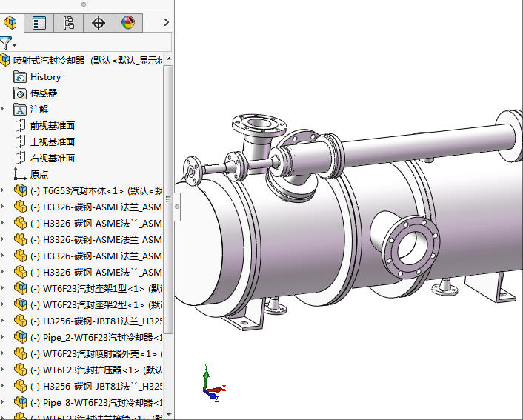This screenshot has width=523, height=420.
Task: Expand the WT6F23汽封座架2型<1> node
Action: [2, 304]
